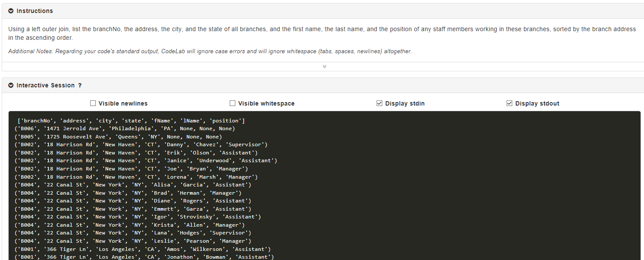The height and width of the screenshot is (260, 644).
Task: Click the circled arrow icon beside Instructions heading
Action: tap(11, 10)
